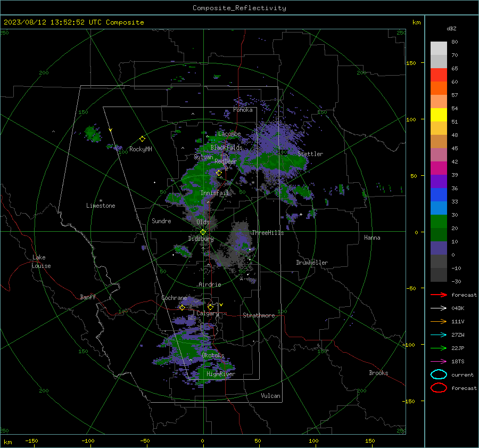Select the bright green 20–30 dBZ swatch

(x=439, y=221)
